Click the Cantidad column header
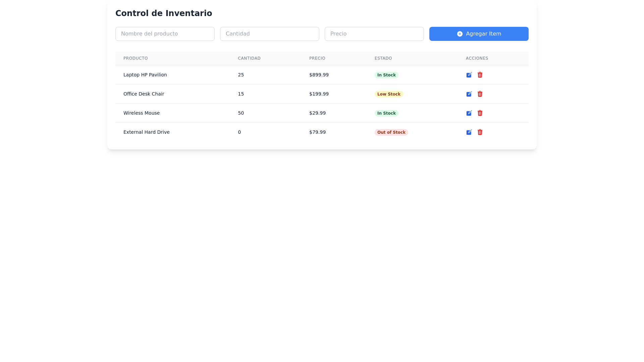Viewport: 644px width, 362px height. pyautogui.click(x=249, y=58)
